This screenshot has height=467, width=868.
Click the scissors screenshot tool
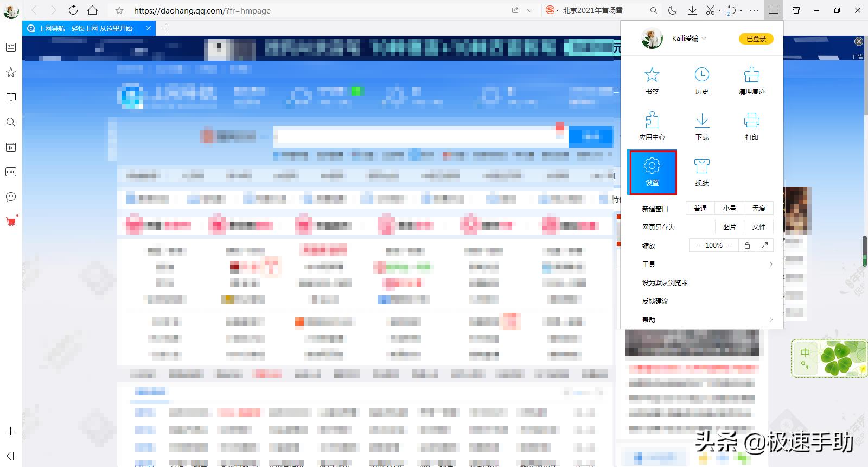(710, 10)
